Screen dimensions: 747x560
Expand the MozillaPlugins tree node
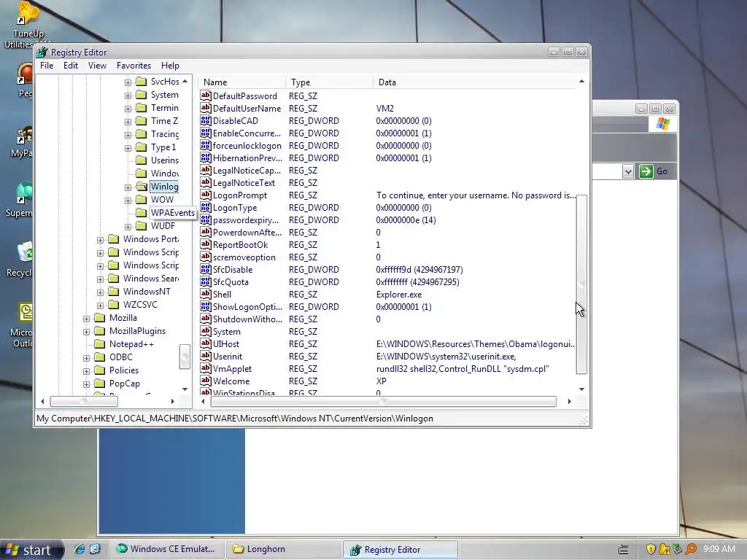coord(86,332)
